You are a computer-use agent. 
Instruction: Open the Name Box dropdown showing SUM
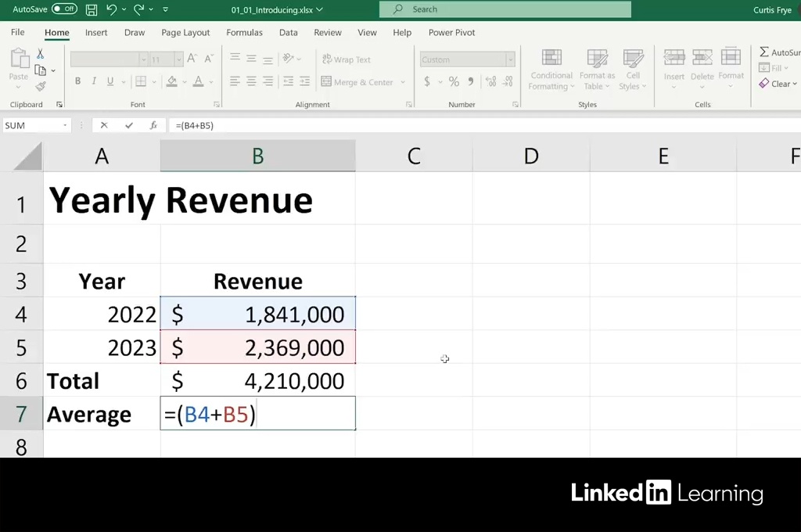(65, 125)
